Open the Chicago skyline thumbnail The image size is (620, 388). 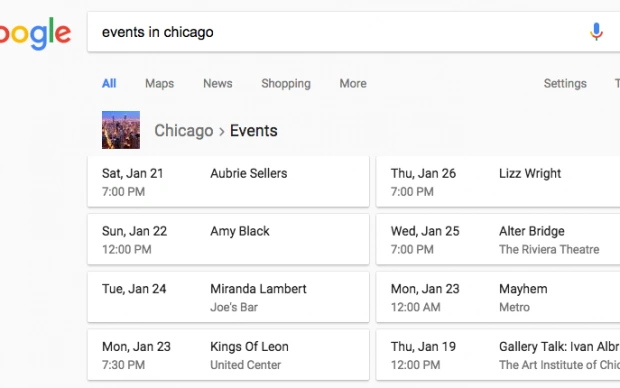121,130
